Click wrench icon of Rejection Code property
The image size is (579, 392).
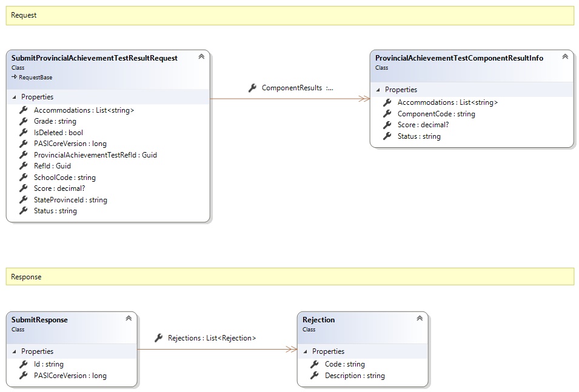(314, 364)
